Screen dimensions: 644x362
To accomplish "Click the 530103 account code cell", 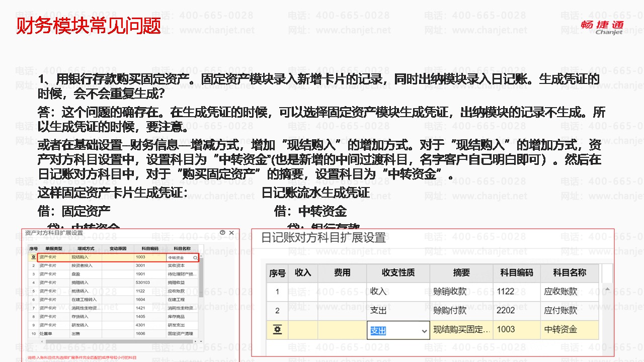I will point(150,283).
